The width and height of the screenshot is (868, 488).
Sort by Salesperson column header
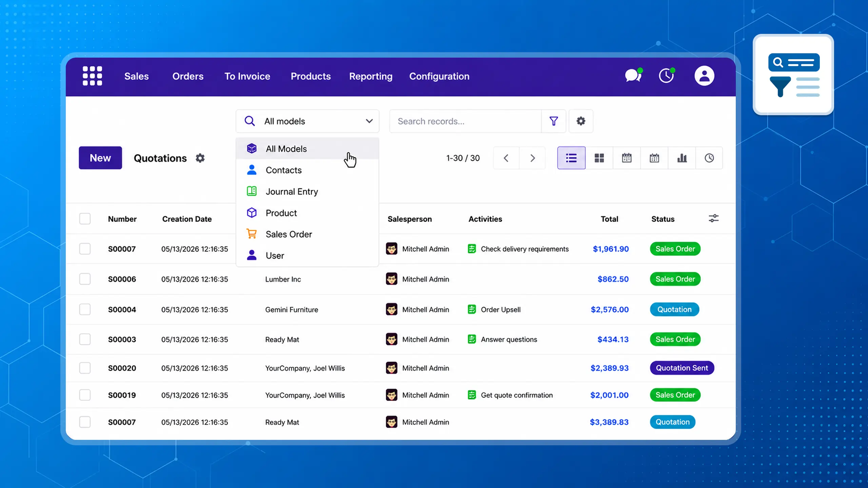(410, 219)
